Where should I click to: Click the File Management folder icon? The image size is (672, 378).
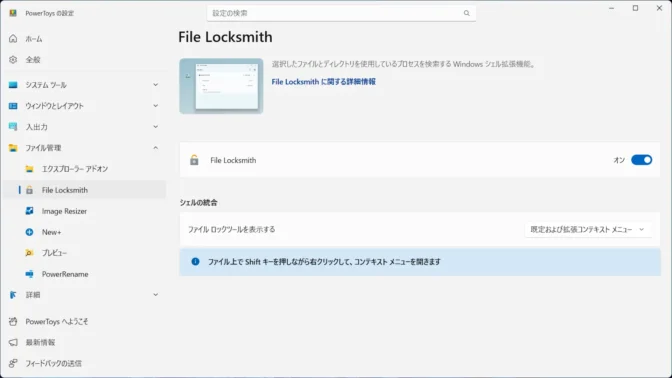pyautogui.click(x=13, y=148)
